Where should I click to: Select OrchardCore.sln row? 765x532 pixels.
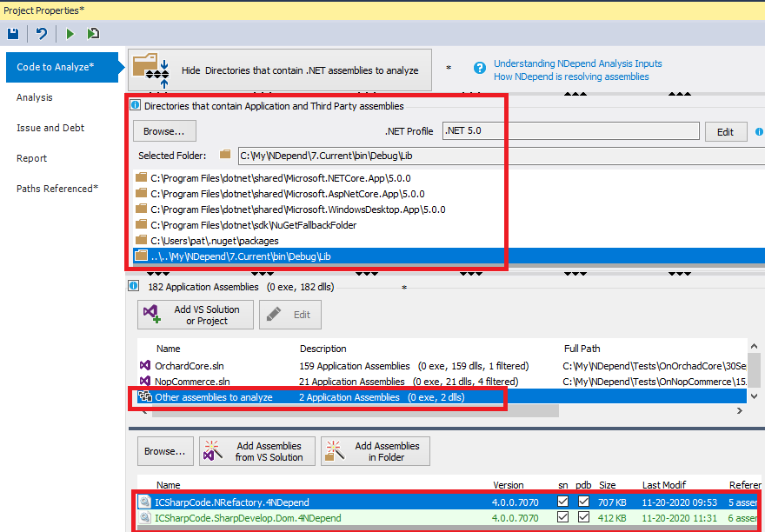tap(442, 366)
